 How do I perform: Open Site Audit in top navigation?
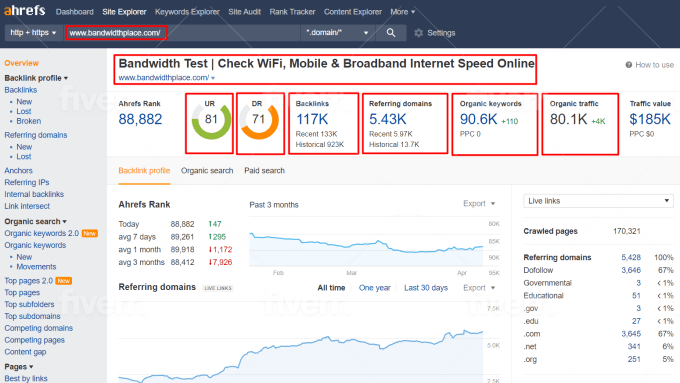click(x=245, y=12)
